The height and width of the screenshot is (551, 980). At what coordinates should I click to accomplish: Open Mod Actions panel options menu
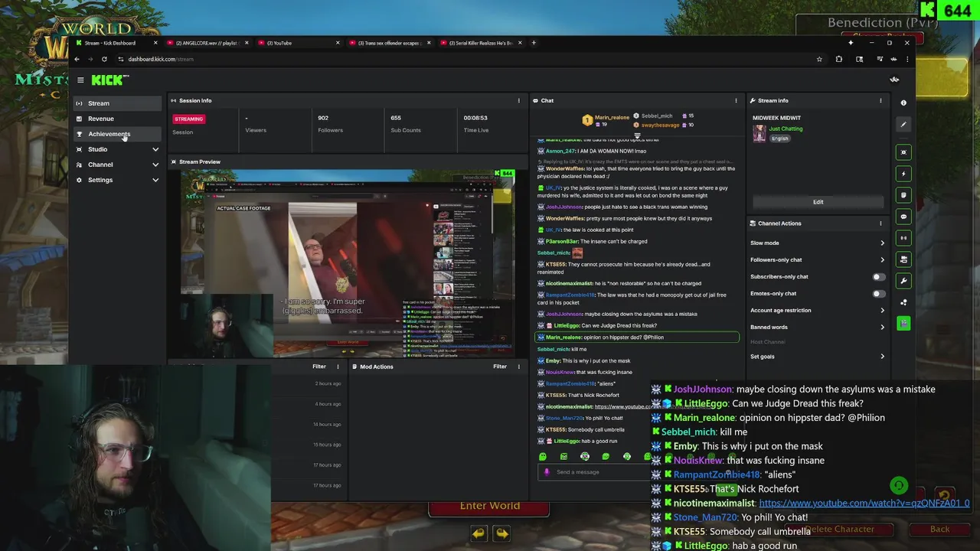[518, 367]
